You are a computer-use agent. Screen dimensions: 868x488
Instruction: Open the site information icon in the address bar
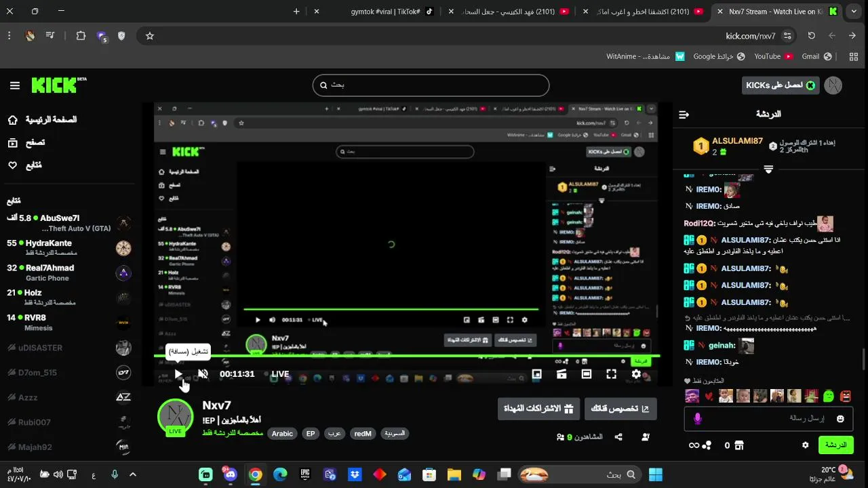click(x=787, y=36)
